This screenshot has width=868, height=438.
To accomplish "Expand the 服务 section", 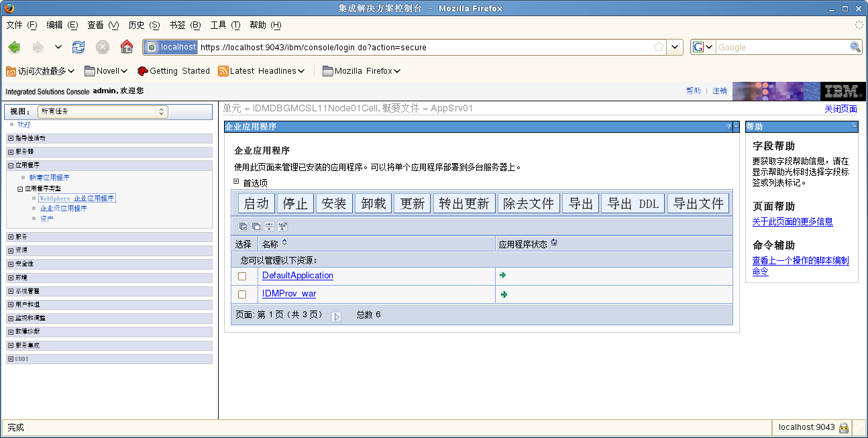I will point(11,237).
